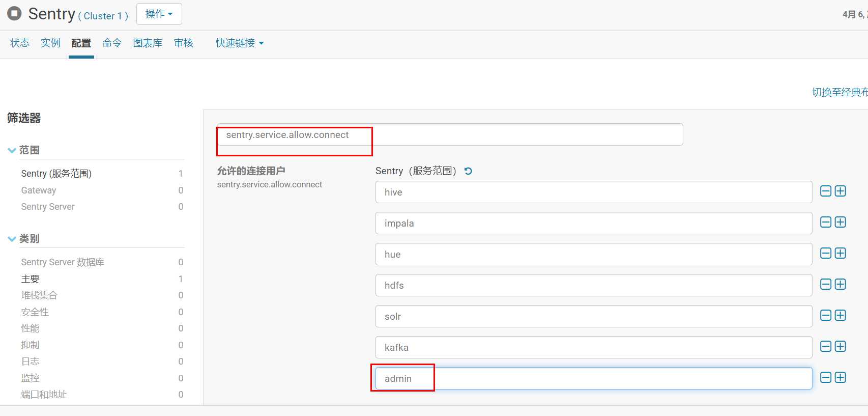Filter by 日志 category
Screen dimensions: 868x416
click(30, 362)
